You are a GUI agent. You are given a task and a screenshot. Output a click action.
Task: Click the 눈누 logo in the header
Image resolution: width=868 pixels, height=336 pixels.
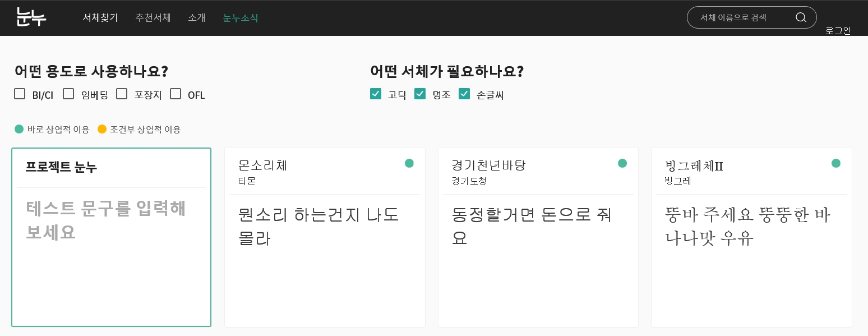pyautogui.click(x=31, y=17)
